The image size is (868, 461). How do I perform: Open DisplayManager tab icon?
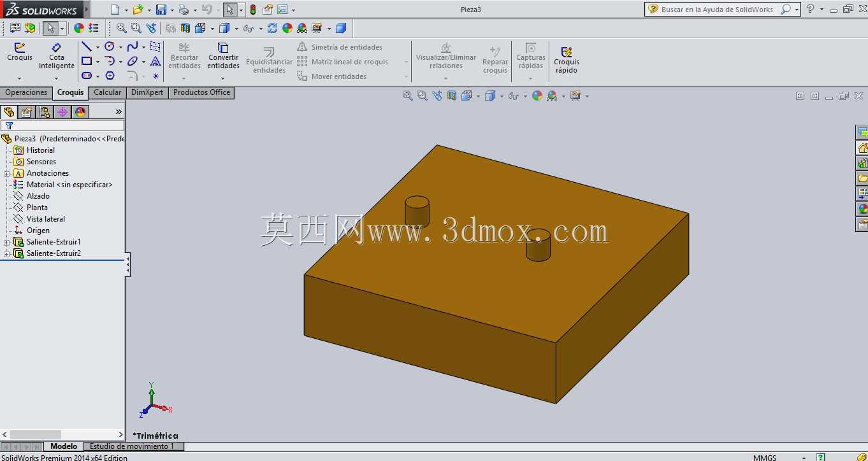click(x=80, y=112)
